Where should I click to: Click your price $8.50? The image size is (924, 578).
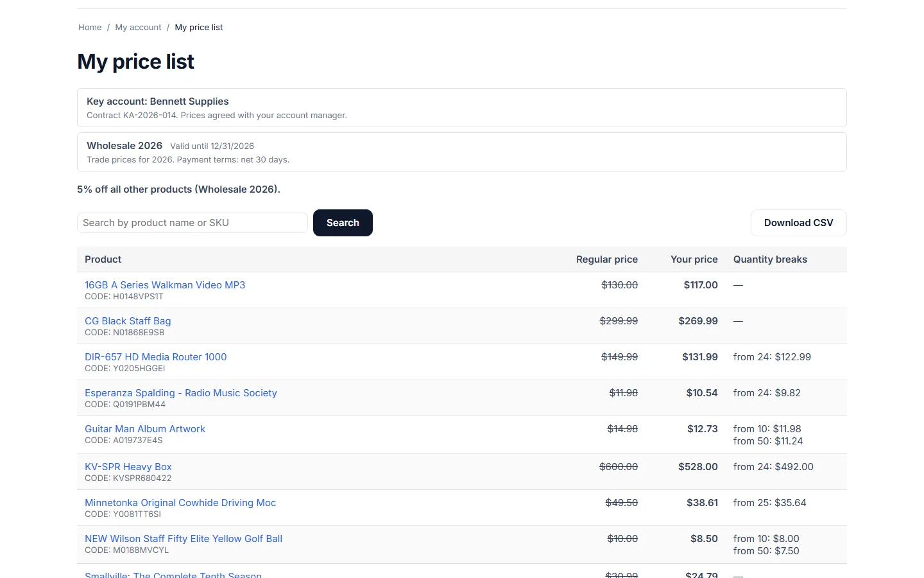(x=704, y=539)
